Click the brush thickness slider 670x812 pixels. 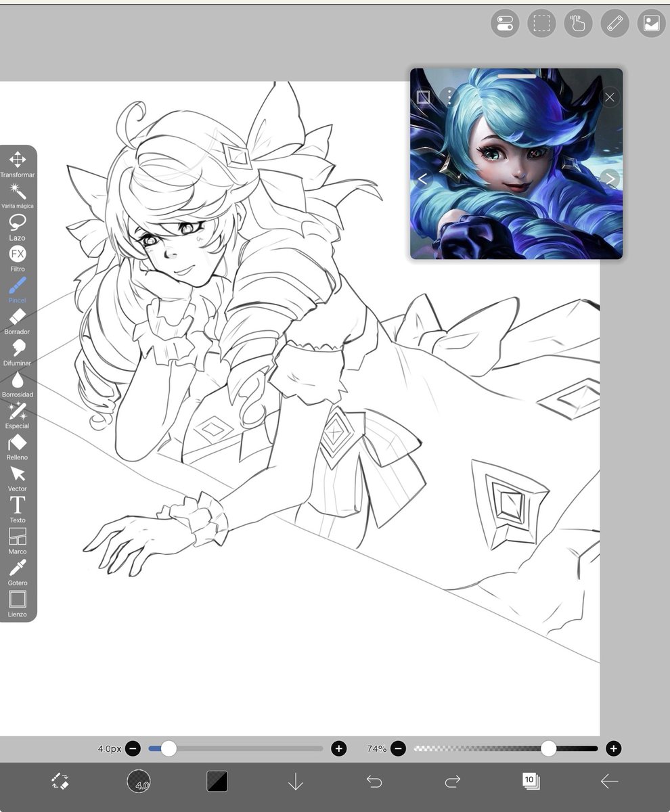tap(236, 748)
